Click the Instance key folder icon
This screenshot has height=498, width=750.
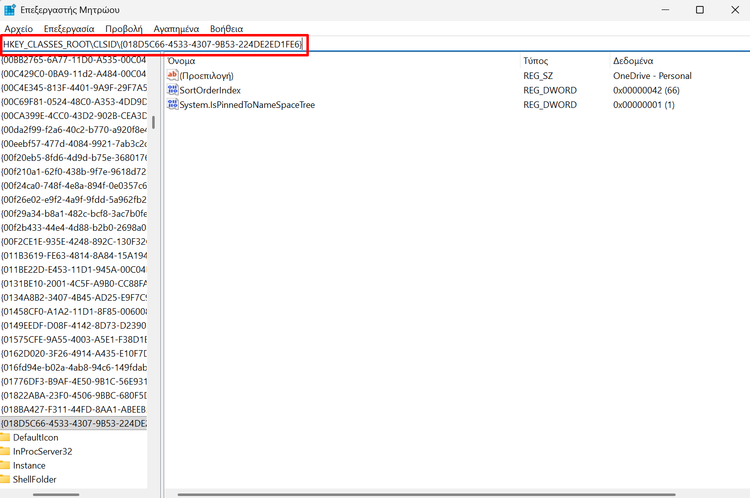coord(5,466)
